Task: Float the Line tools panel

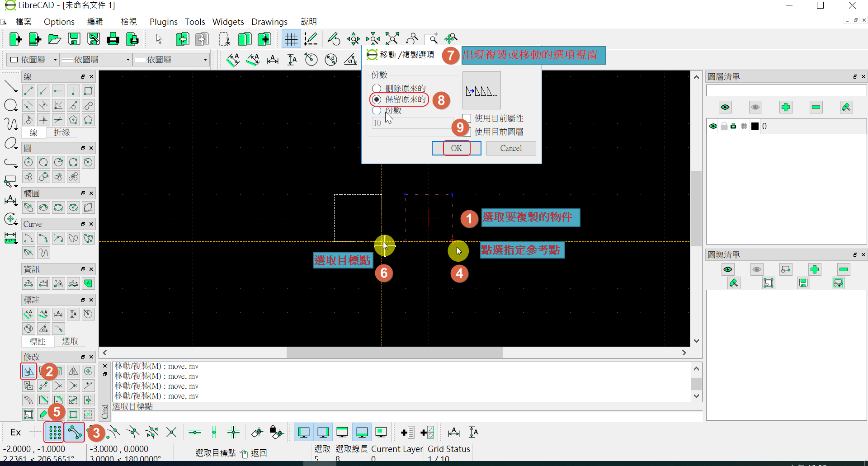Action: [x=83, y=77]
